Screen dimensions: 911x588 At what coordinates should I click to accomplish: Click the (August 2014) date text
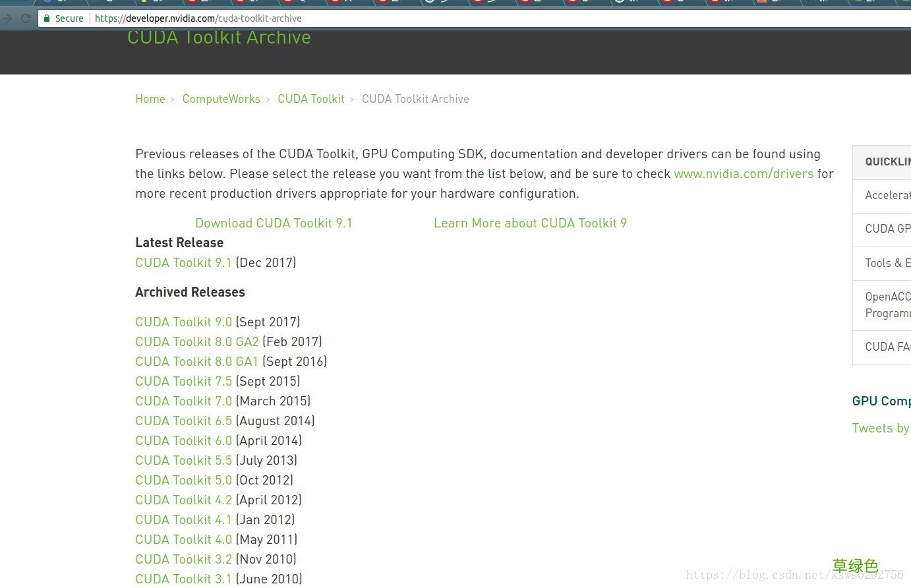pos(276,421)
